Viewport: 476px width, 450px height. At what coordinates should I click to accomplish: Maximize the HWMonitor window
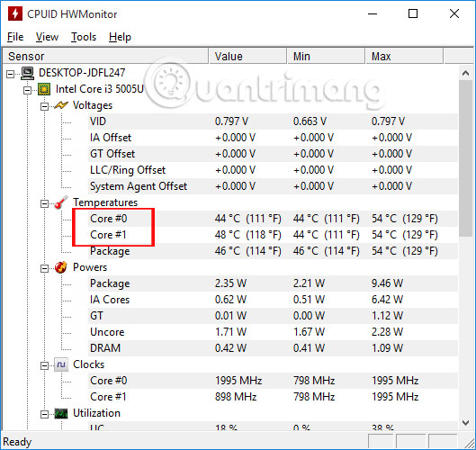(x=413, y=14)
